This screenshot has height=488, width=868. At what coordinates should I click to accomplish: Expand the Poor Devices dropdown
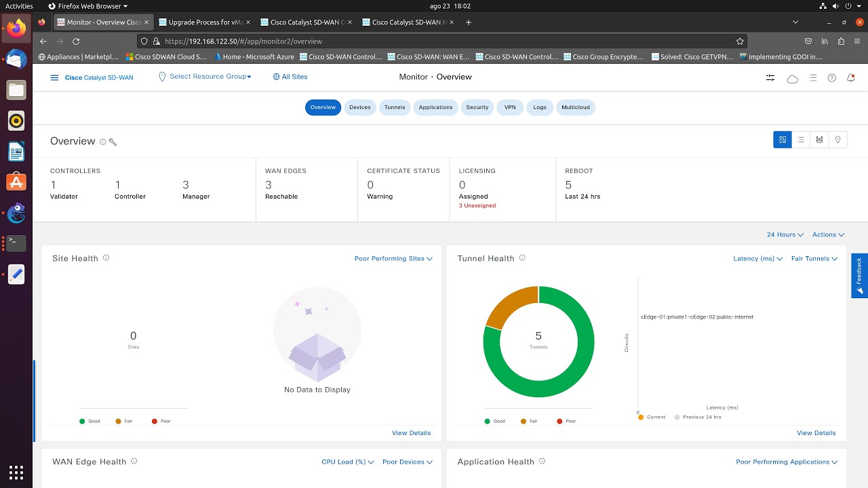(408, 462)
